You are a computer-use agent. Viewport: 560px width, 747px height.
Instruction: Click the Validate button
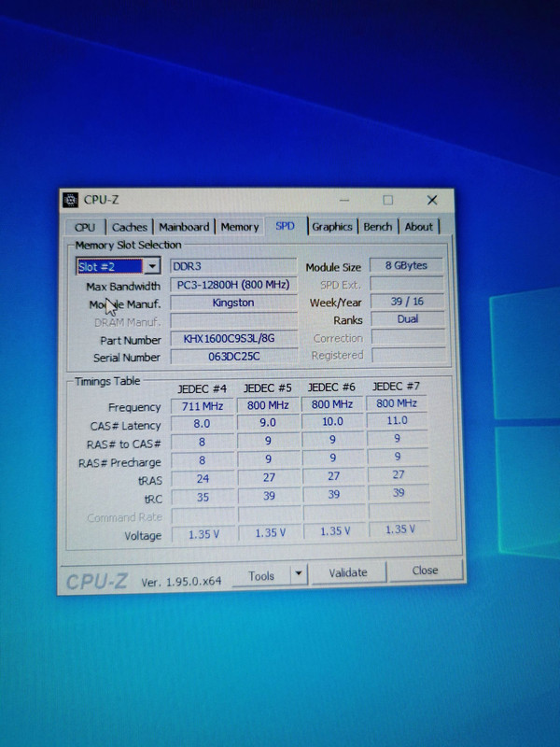pyautogui.click(x=348, y=572)
